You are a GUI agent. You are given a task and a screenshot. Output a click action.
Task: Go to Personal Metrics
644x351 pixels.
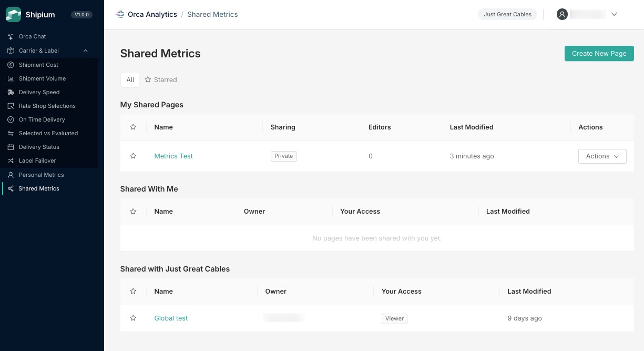tap(41, 175)
